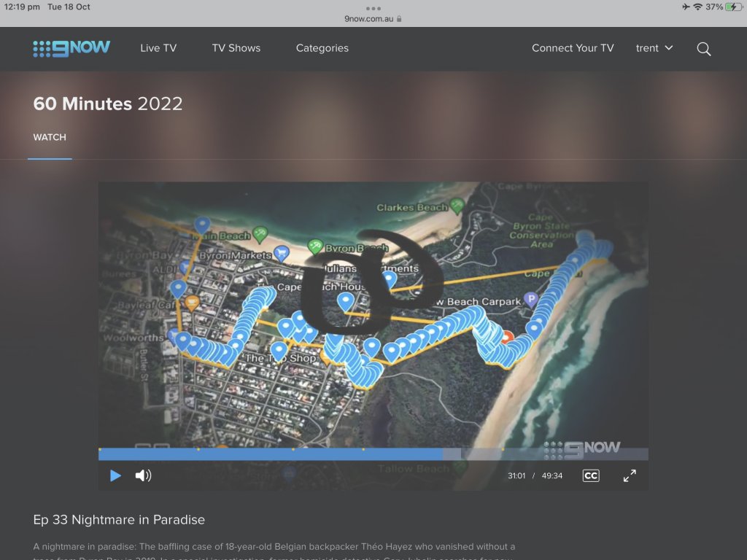Open the Categories navigation menu
747x560 pixels.
click(322, 48)
